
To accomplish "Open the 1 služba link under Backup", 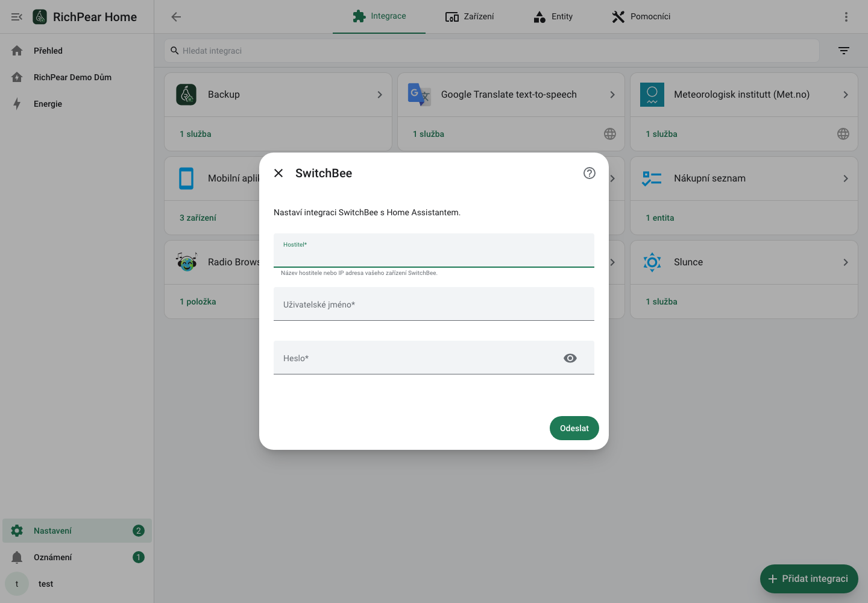I will (x=195, y=134).
